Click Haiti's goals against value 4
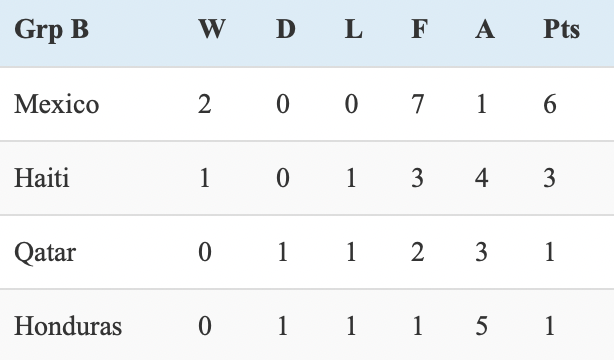Screen dimensions: 614x360 coord(482,178)
